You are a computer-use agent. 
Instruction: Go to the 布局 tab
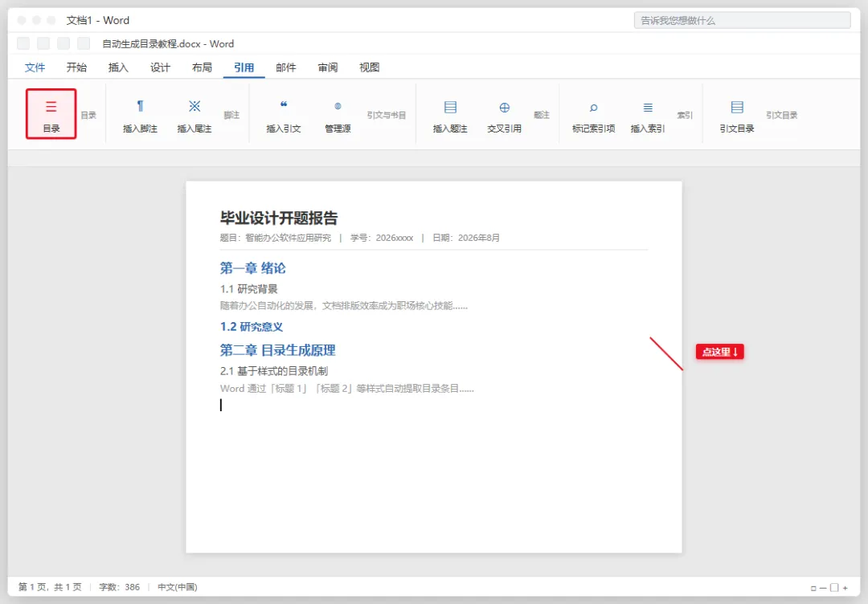point(202,67)
